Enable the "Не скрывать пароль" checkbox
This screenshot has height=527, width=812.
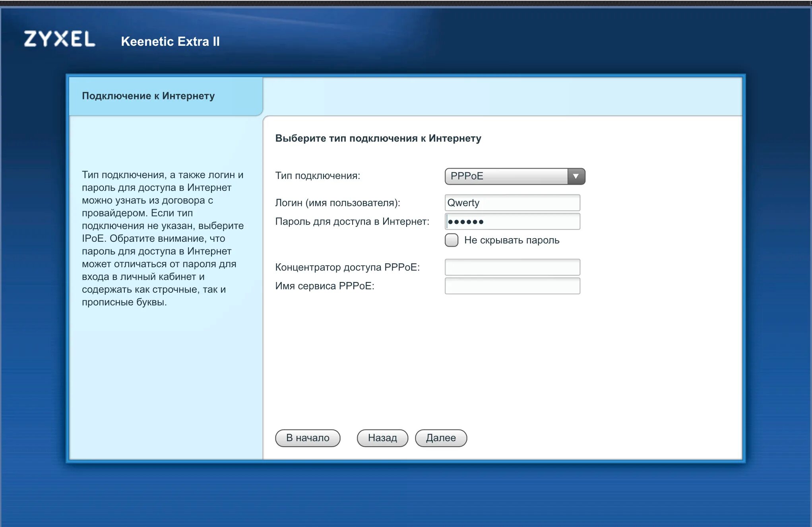coord(452,240)
